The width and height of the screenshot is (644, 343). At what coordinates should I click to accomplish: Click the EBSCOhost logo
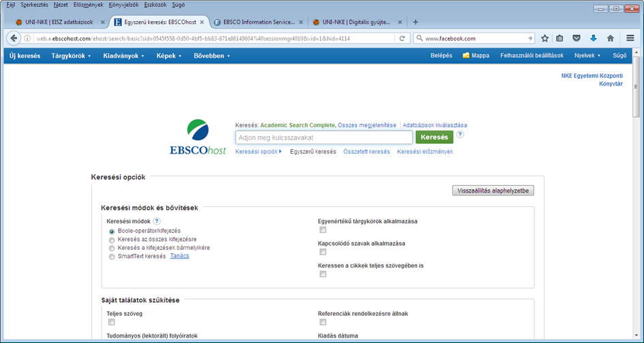tap(198, 137)
